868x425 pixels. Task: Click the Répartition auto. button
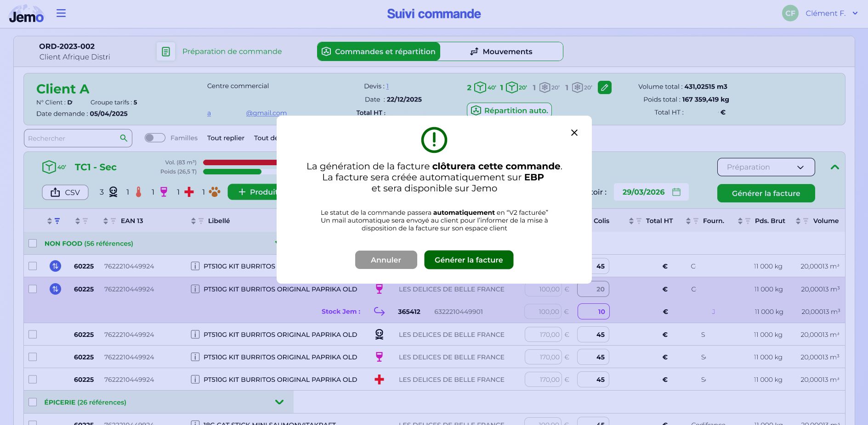[x=509, y=110]
